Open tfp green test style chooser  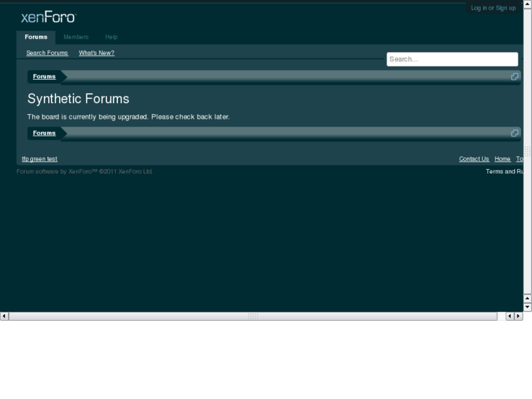pos(40,159)
